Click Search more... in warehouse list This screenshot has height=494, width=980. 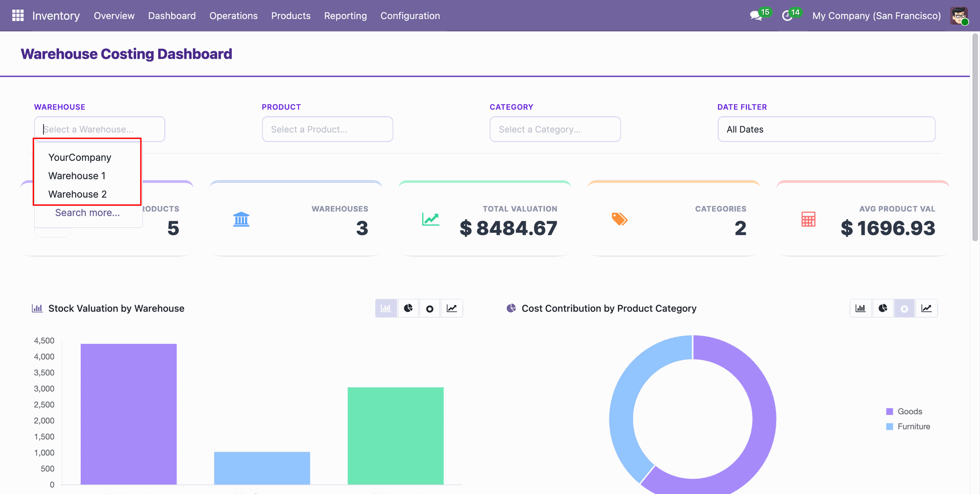pyautogui.click(x=87, y=213)
